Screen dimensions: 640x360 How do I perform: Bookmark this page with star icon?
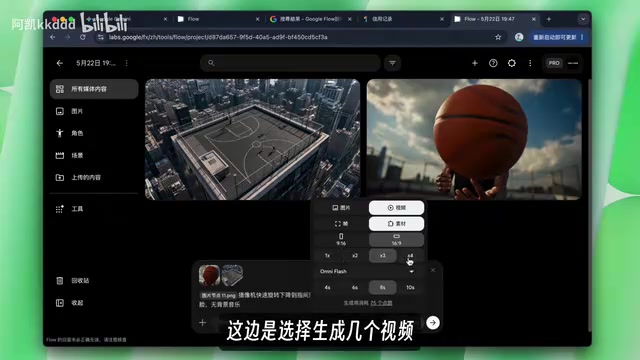tap(498, 37)
